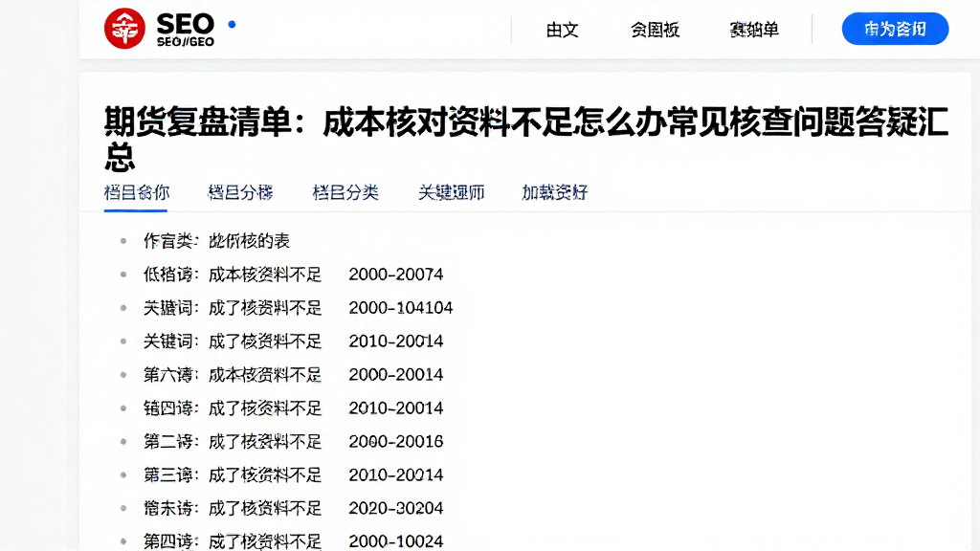The image size is (980, 551).
Task: Click the blue pill button in the header
Action: (x=895, y=29)
